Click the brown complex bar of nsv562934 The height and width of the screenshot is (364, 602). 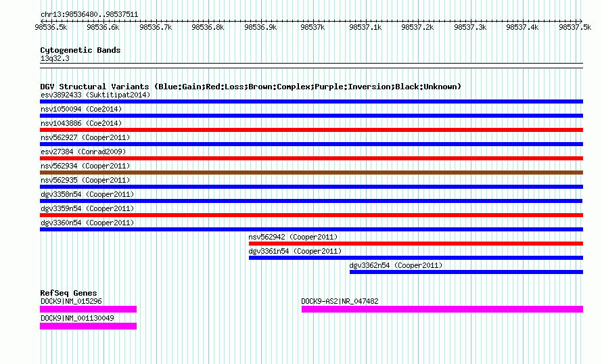click(311, 173)
